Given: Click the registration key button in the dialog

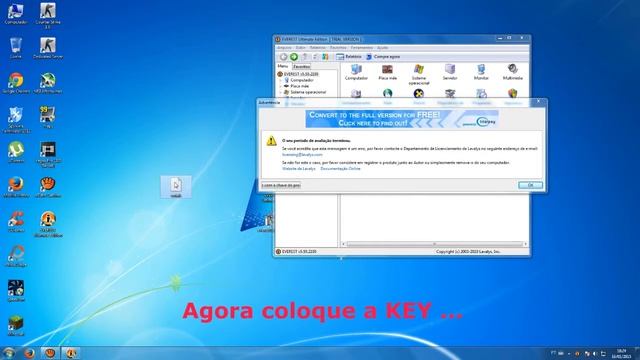Looking at the screenshot, I should pyautogui.click(x=281, y=185).
